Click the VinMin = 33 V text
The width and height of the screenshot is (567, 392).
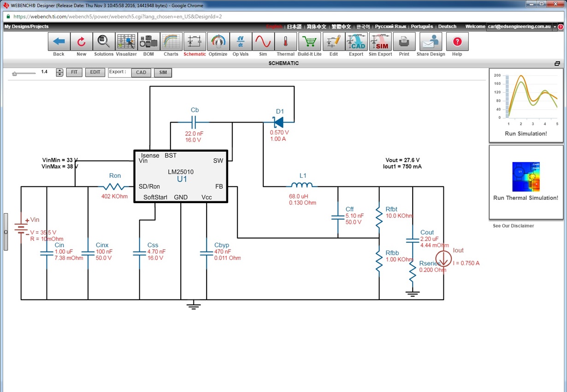[59, 160]
